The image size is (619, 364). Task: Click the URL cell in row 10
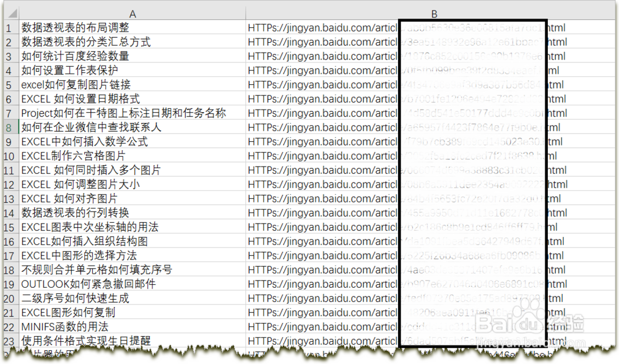coord(431,155)
